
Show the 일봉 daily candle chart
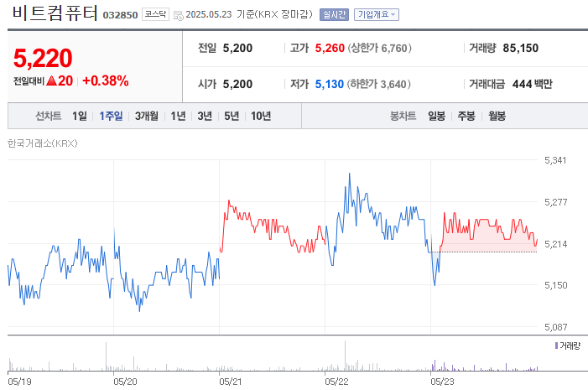click(436, 116)
